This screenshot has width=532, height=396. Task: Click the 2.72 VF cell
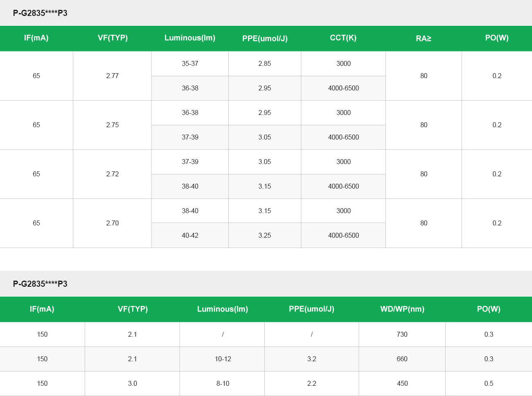112,174
